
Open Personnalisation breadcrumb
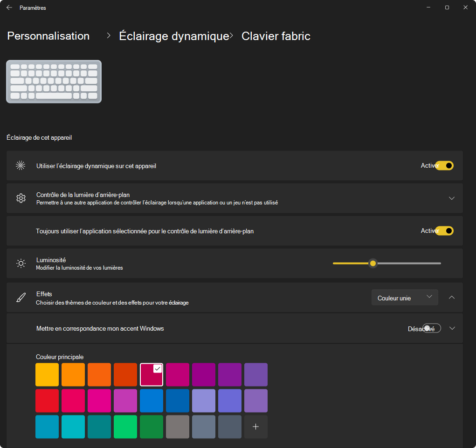(48, 36)
